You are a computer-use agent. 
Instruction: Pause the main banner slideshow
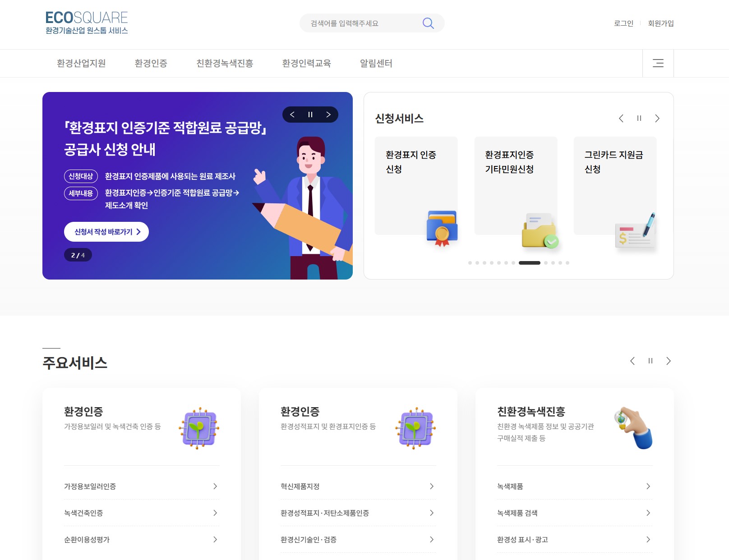[310, 115]
